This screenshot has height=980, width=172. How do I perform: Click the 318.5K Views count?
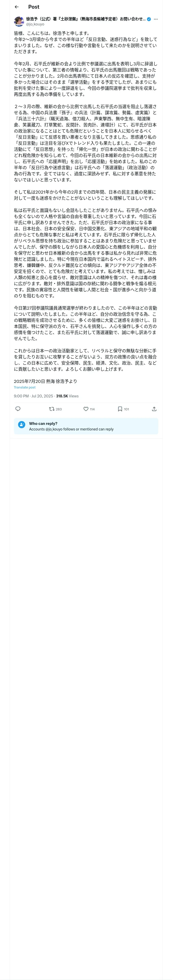[x=67, y=396]
